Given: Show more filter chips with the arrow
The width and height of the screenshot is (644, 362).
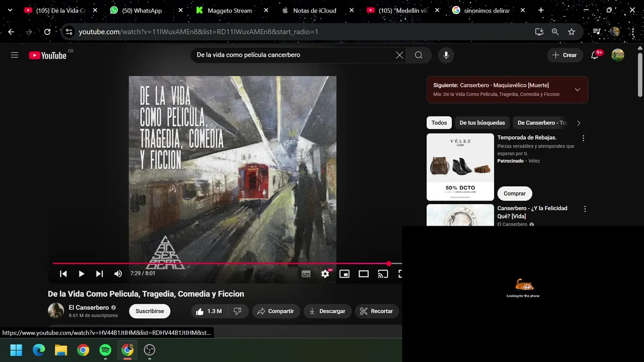Looking at the screenshot, I should 579,123.
